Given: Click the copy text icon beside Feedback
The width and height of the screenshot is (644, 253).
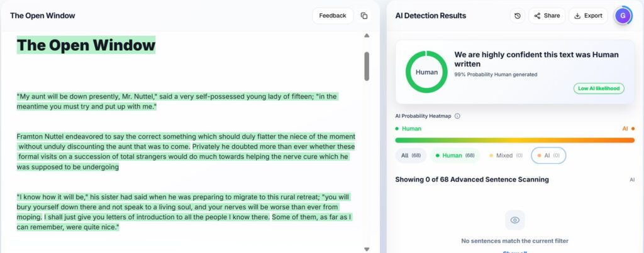Looking at the screenshot, I should click(364, 16).
